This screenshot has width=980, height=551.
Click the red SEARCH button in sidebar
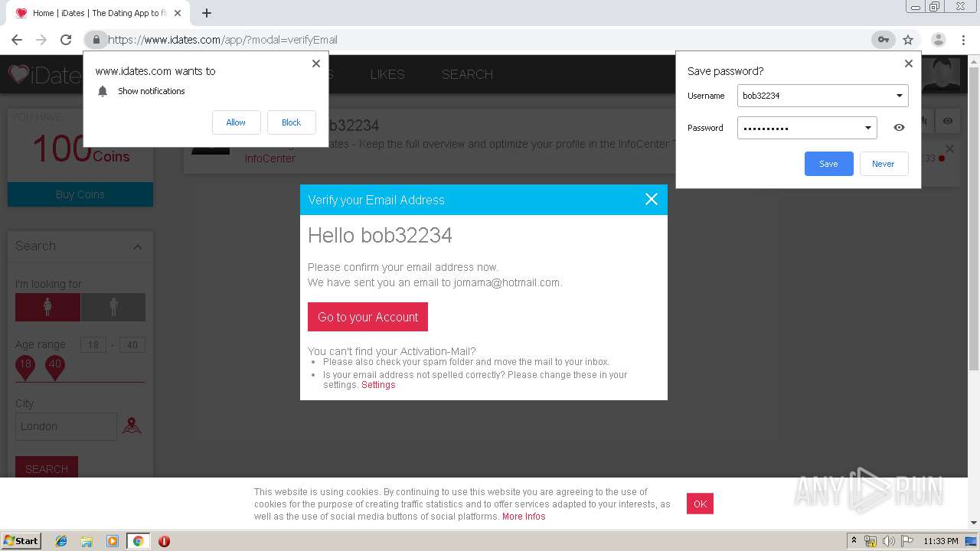click(x=47, y=468)
